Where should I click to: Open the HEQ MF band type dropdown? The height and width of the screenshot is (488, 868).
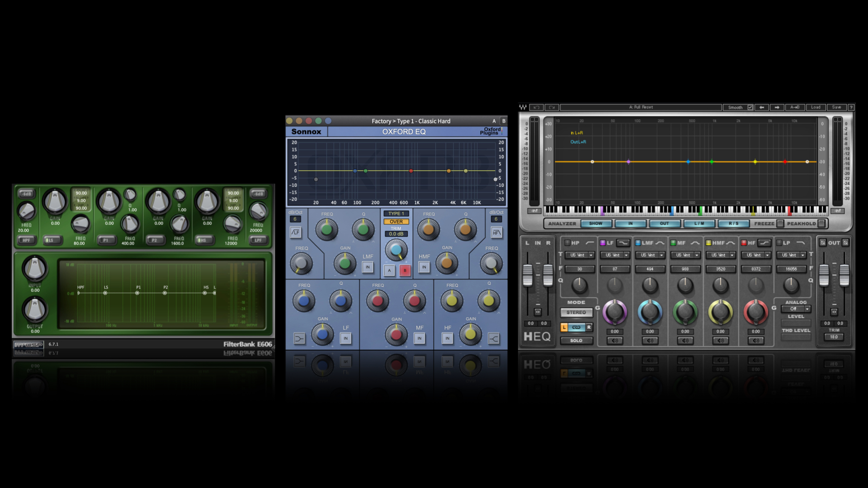pyautogui.click(x=685, y=255)
